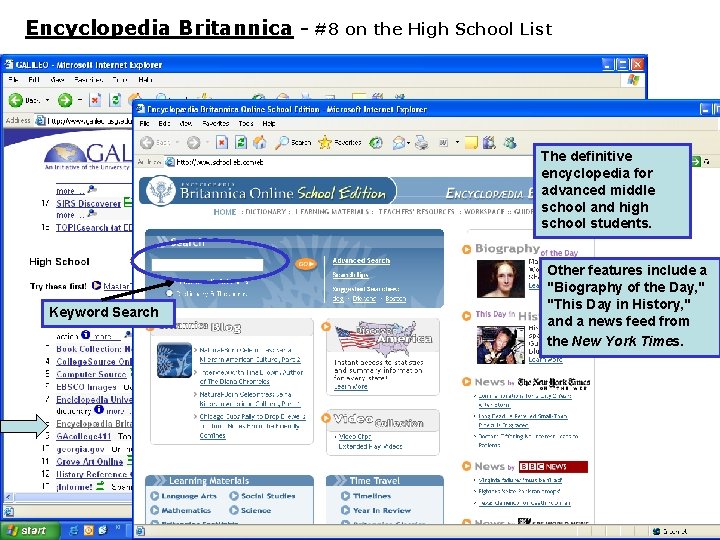Viewport: 720px width, 540px height.
Task: Click green Back arrow in GALILEO window
Action: [x=16, y=100]
